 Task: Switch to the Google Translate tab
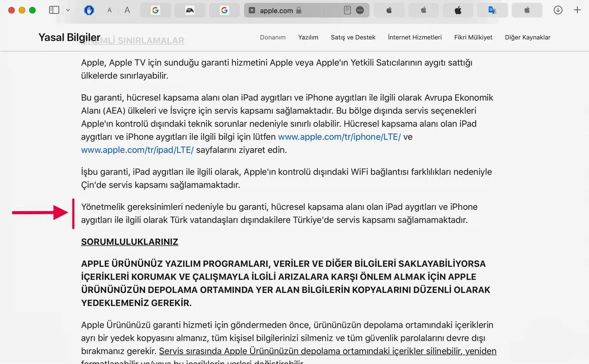(493, 10)
